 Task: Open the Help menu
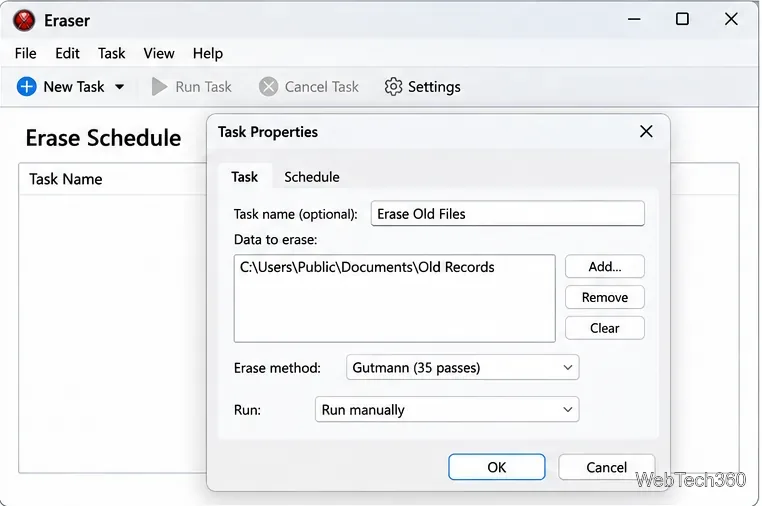point(208,53)
